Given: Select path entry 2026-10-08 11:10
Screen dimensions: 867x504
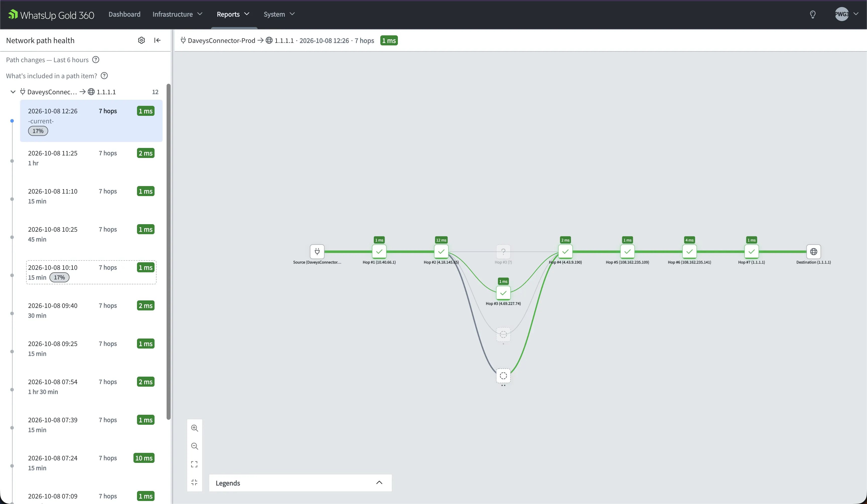Looking at the screenshot, I should tap(91, 196).
